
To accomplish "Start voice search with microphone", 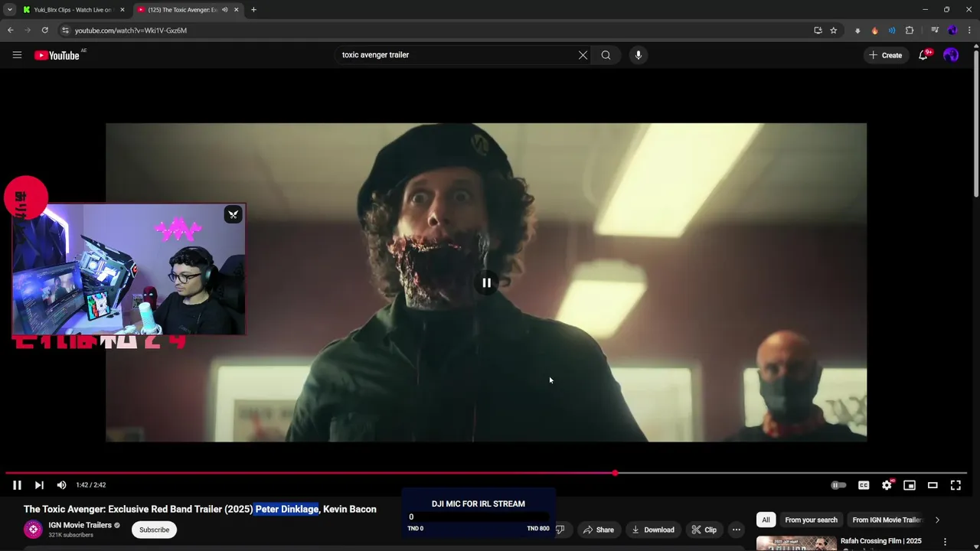I will pos(639,55).
